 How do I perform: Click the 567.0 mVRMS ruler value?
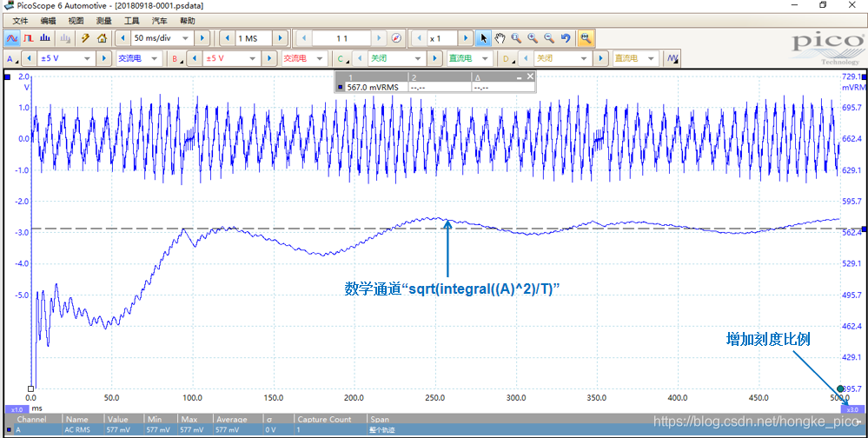click(x=372, y=88)
